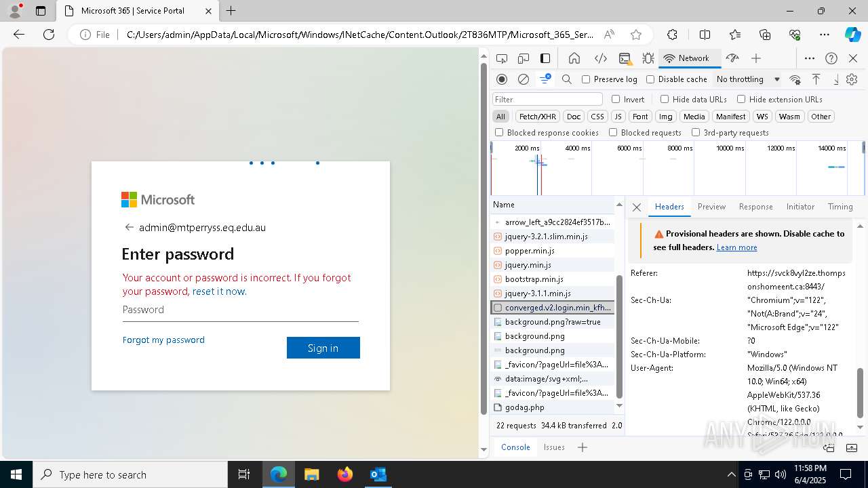Open a new browser tab
Screen dimensions: 868x488
231,11
